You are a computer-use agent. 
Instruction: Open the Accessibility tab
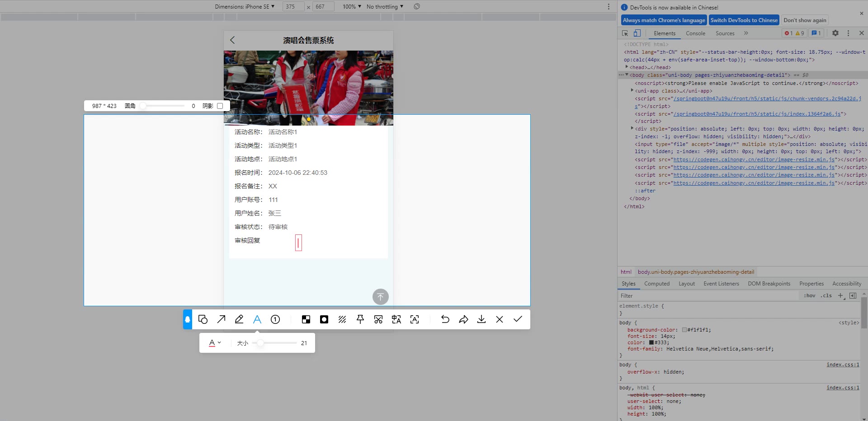pyautogui.click(x=847, y=284)
